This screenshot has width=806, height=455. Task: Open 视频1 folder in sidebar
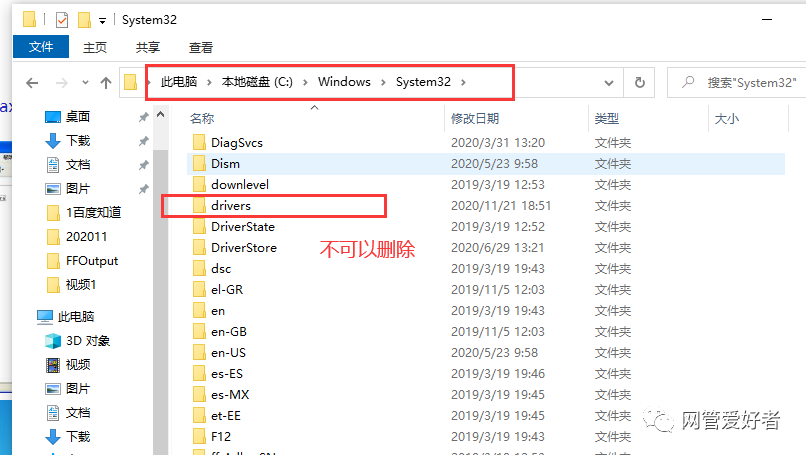pos(81,284)
